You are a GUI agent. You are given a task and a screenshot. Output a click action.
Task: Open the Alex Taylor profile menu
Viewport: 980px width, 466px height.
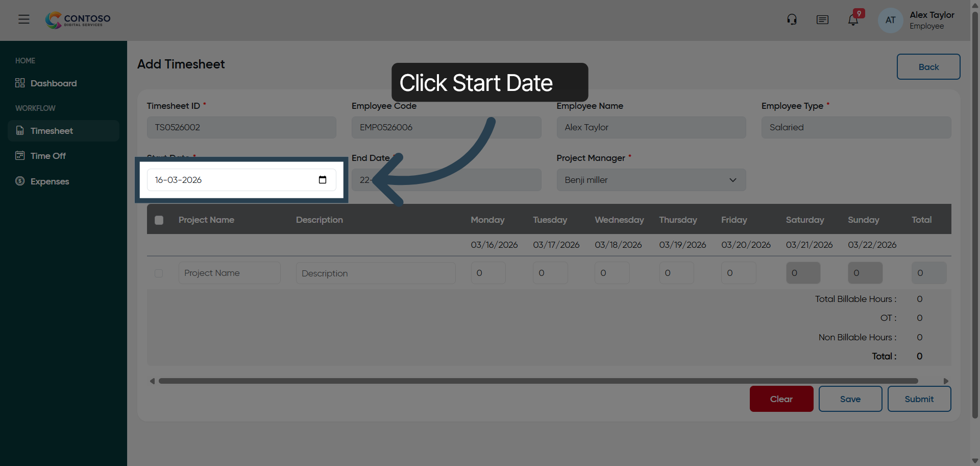pyautogui.click(x=890, y=20)
